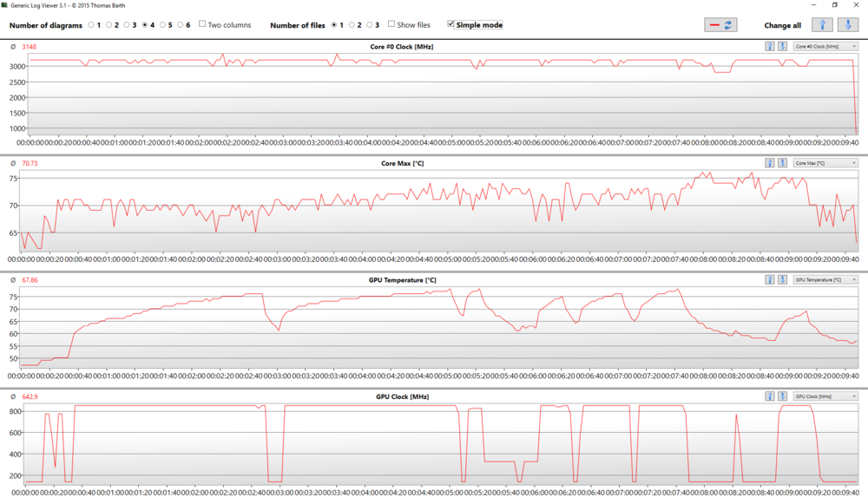
Task: Click the Change all down arrow button
Action: pyautogui.click(x=845, y=25)
